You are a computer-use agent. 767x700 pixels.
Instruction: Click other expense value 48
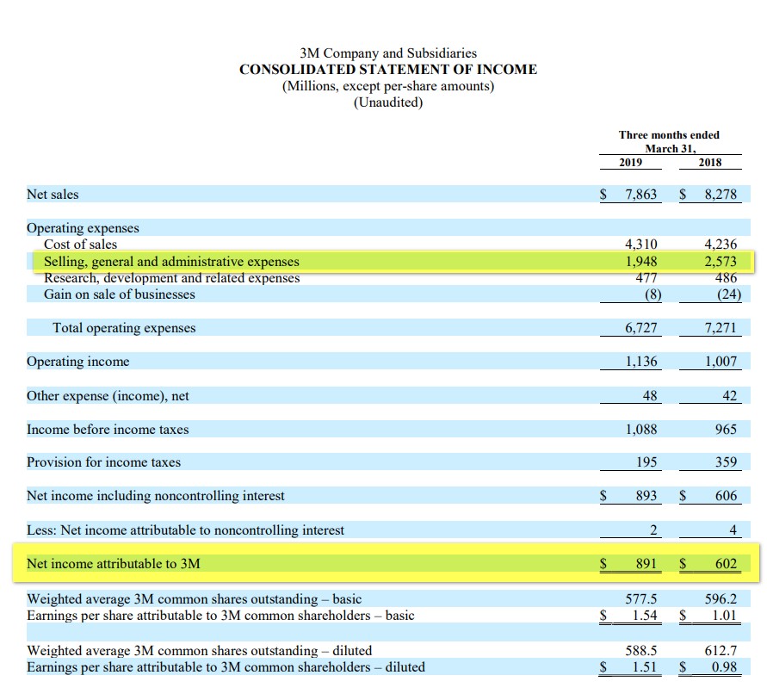coord(650,395)
